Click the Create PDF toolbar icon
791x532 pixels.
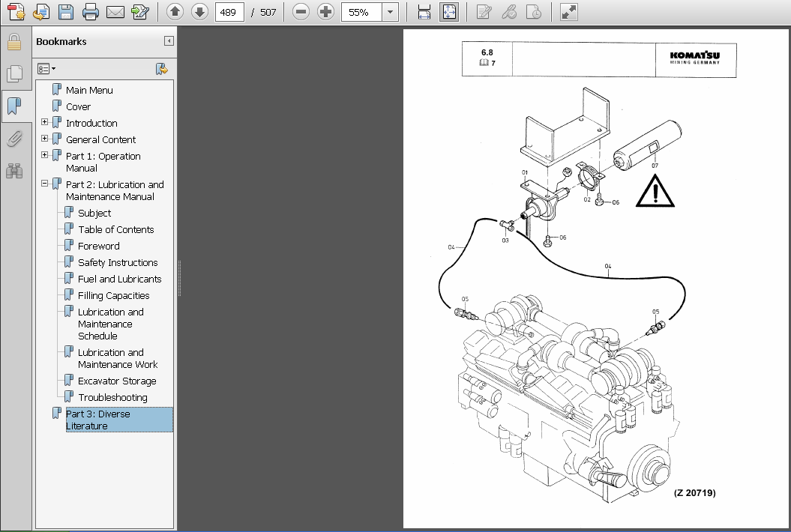coord(16,12)
